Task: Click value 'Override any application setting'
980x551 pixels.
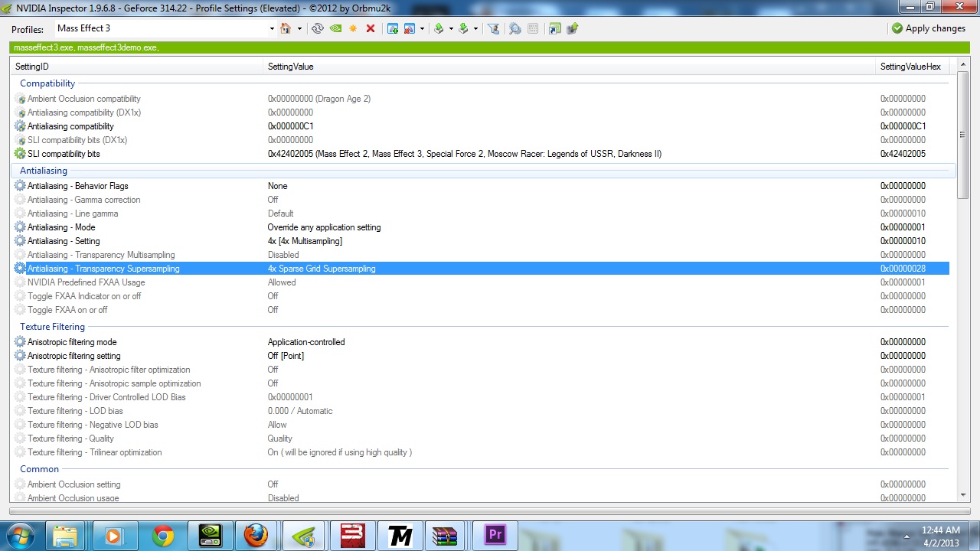Action: click(x=324, y=227)
